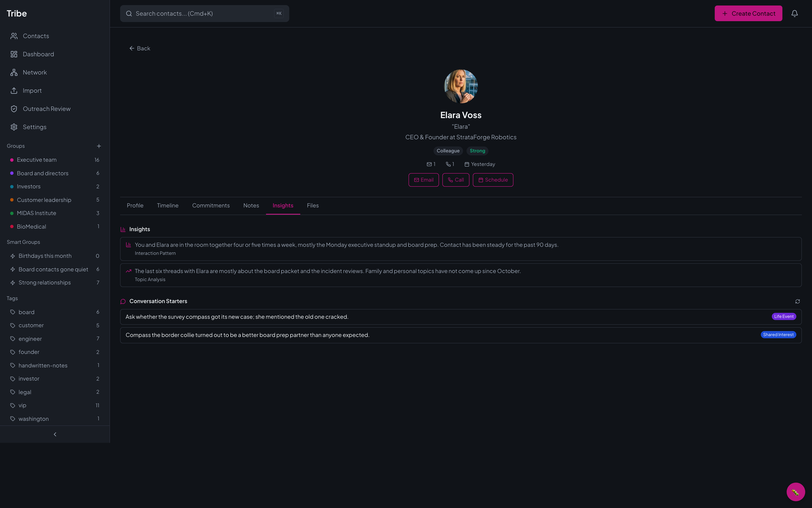Open Settings from the sidebar
The height and width of the screenshot is (508, 812).
tap(55, 127)
